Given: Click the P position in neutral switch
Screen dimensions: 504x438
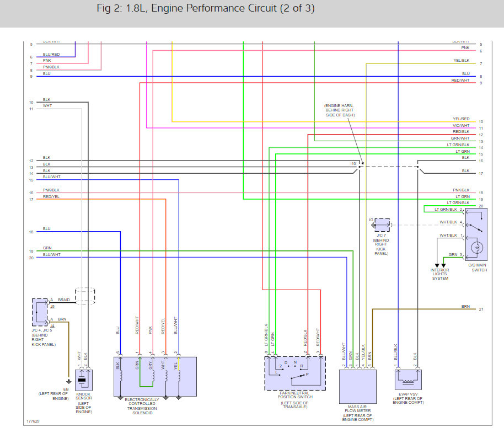Looking at the screenshot, I should click(307, 374).
